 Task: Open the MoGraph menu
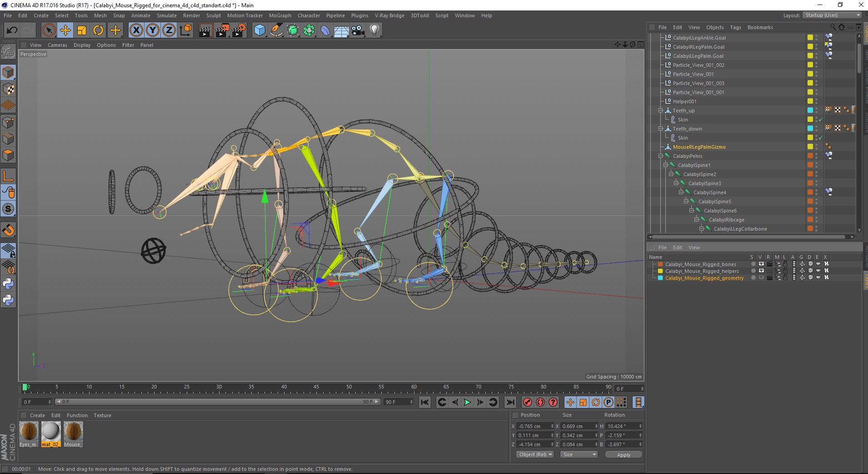pyautogui.click(x=280, y=15)
